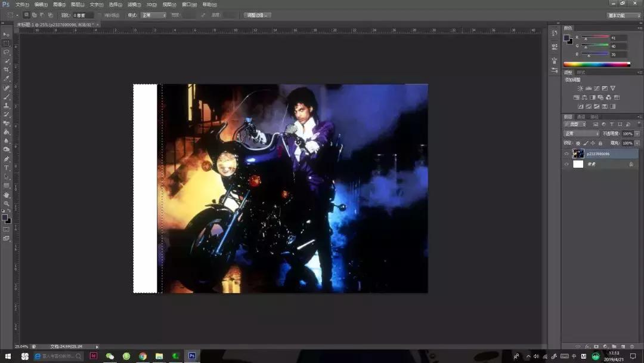Select the Lasso tool
This screenshot has height=363, width=644.
pos(7,52)
